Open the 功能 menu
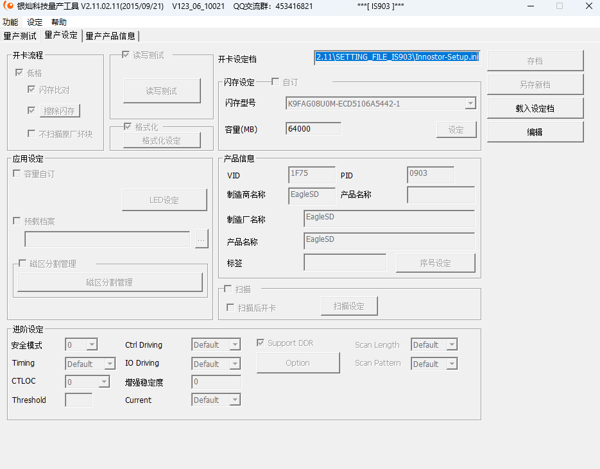The image size is (600, 469). click(10, 21)
